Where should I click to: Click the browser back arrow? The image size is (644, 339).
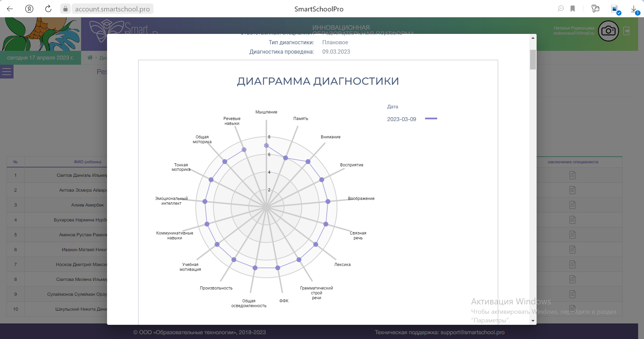click(x=10, y=9)
